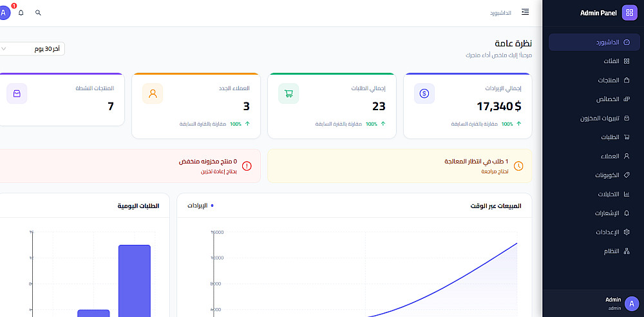Collapse sidebar with the menu fold icon
This screenshot has height=317, width=644.
(x=525, y=12)
